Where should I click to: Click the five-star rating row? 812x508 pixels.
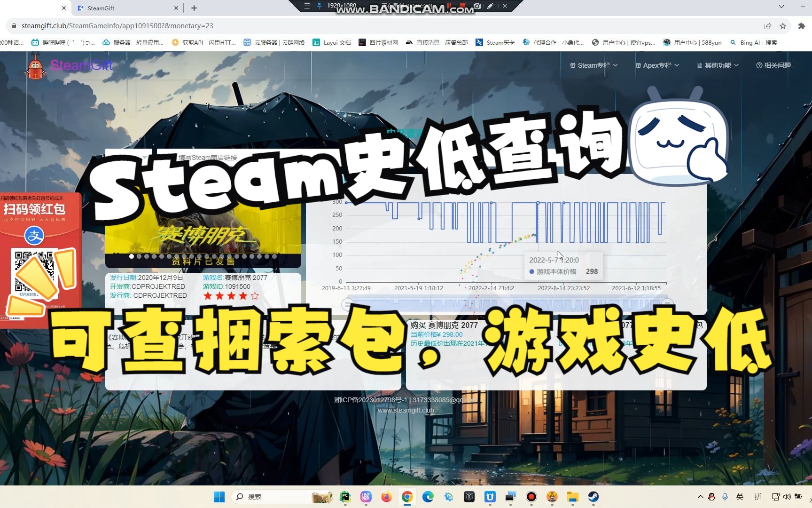click(x=231, y=296)
